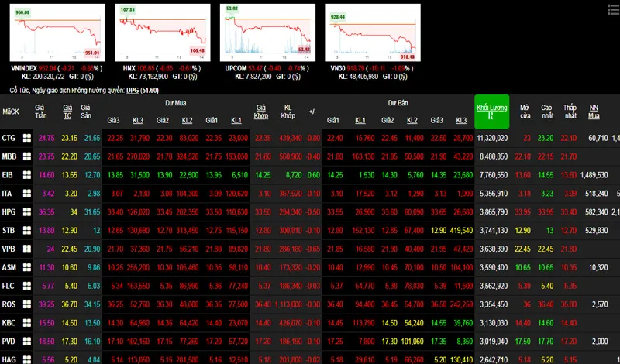
Task: Click the KL Khớp column header
Action: pos(288,112)
